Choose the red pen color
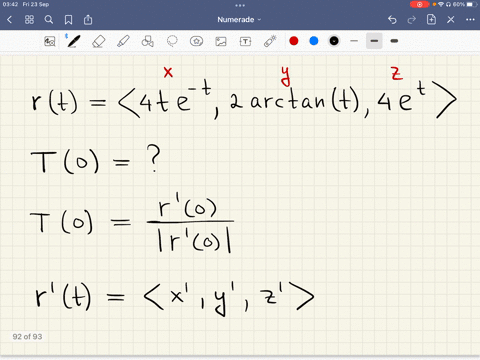 tap(294, 41)
